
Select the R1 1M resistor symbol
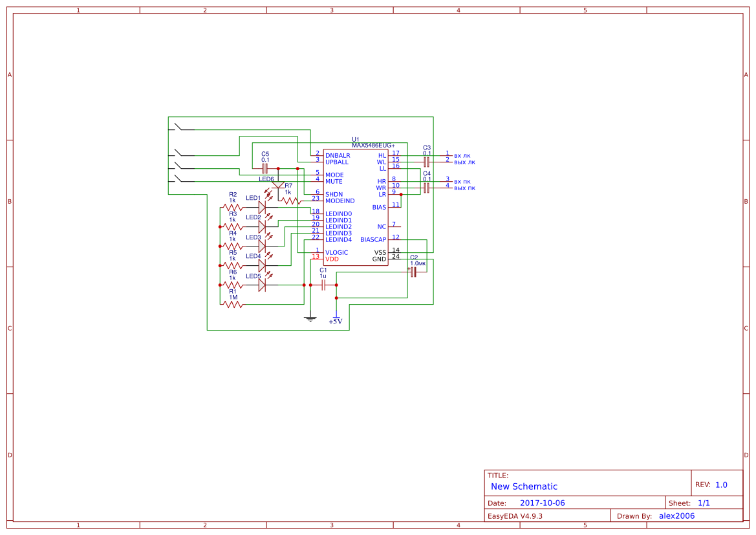click(x=233, y=304)
